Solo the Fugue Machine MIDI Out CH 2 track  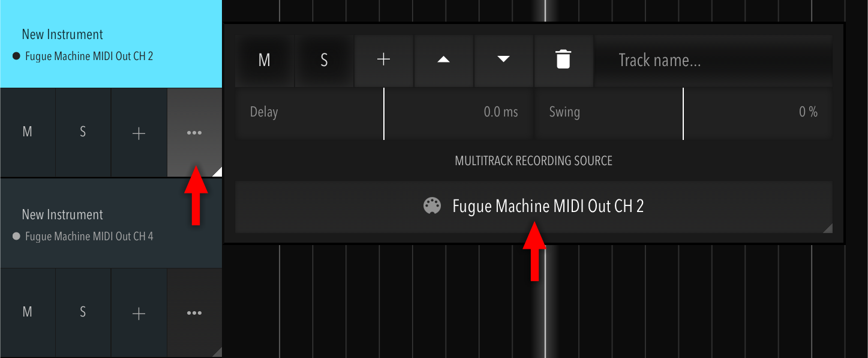click(83, 132)
